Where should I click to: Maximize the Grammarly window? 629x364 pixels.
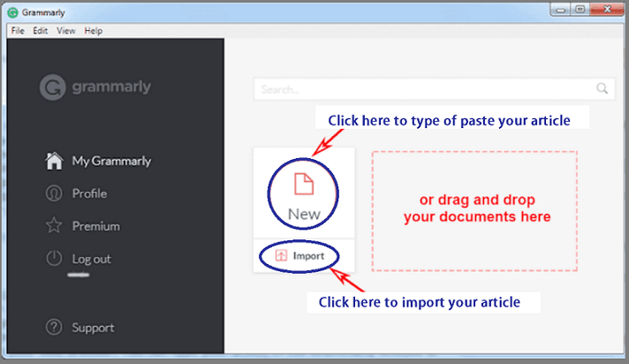580,9
